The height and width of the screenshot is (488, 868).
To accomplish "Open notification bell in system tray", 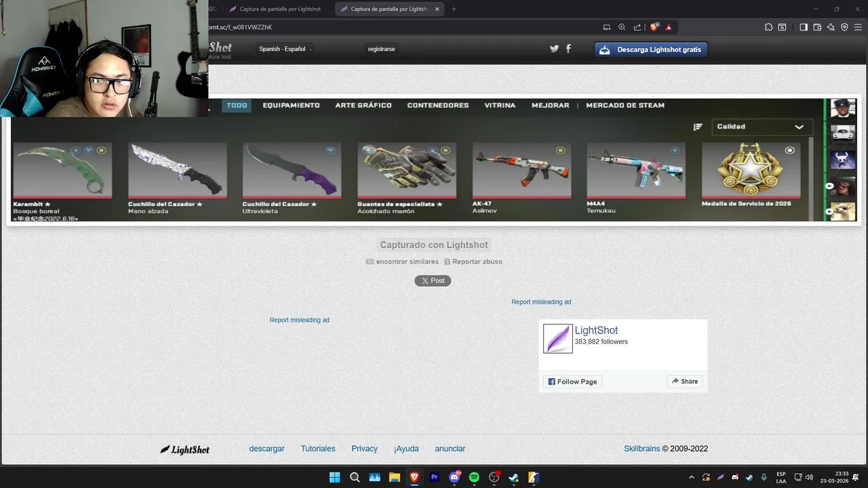I will (856, 477).
